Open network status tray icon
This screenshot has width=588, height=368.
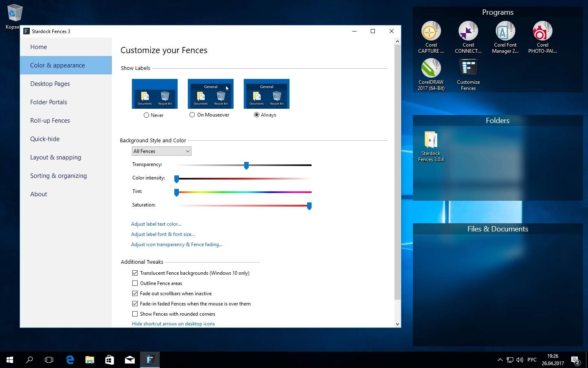510,360
